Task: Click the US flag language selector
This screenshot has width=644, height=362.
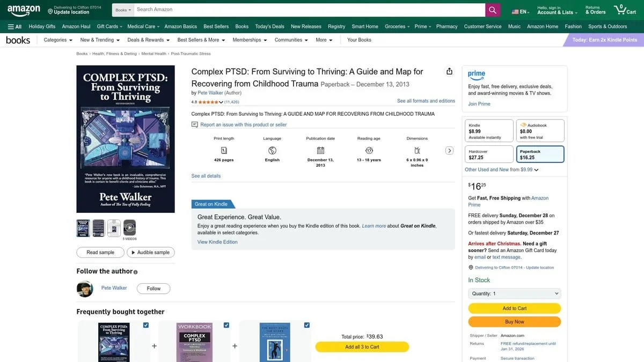Action: pyautogui.click(x=520, y=11)
